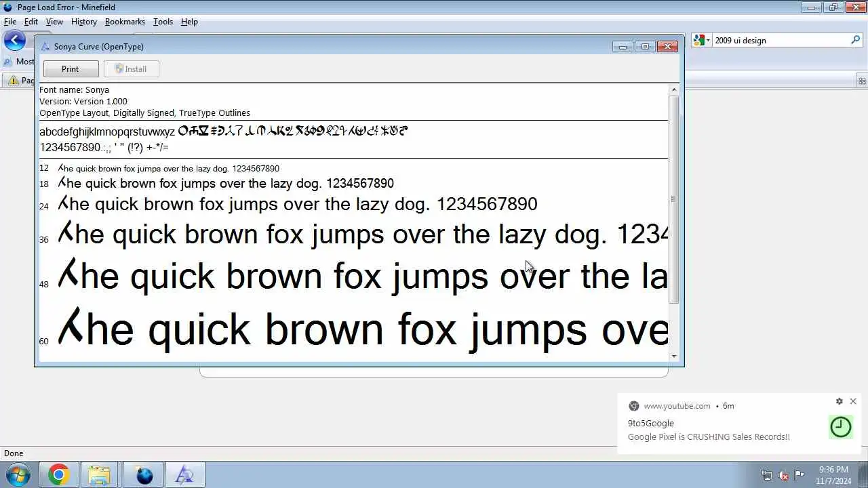Click 'OpenType Layout, Digitally Signed' text line
Image resolution: width=868 pixels, height=488 pixels.
(x=144, y=113)
